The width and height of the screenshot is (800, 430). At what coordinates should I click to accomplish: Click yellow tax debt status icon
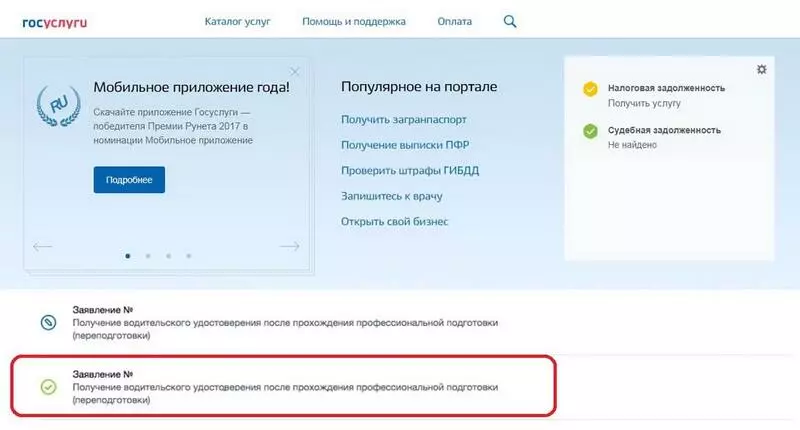coord(590,89)
